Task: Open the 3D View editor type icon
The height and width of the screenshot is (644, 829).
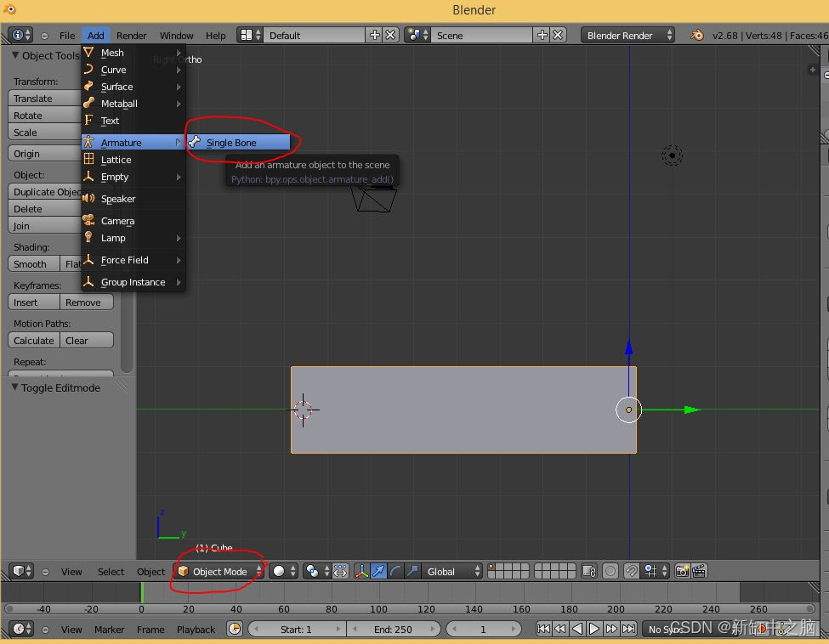Action: pyautogui.click(x=21, y=571)
